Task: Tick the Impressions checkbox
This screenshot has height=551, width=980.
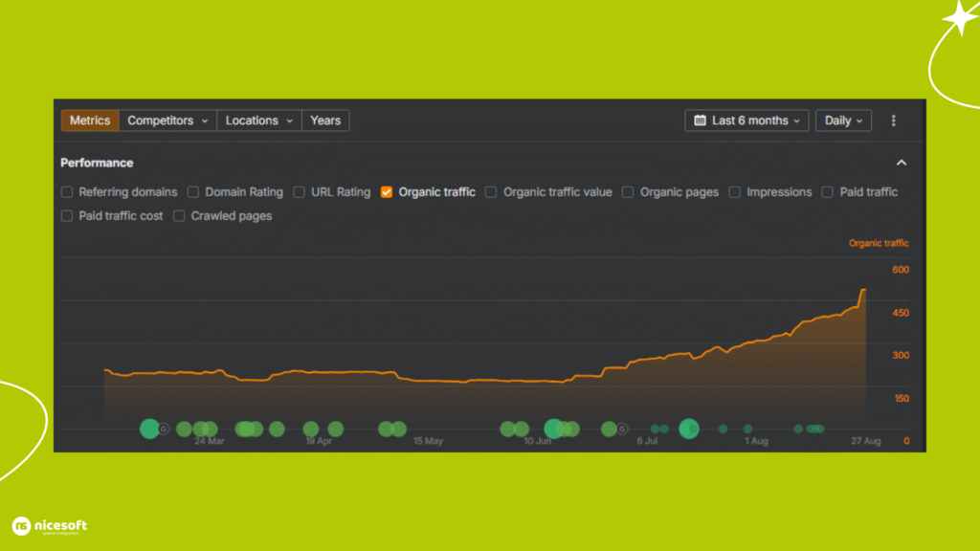Action: (x=734, y=191)
